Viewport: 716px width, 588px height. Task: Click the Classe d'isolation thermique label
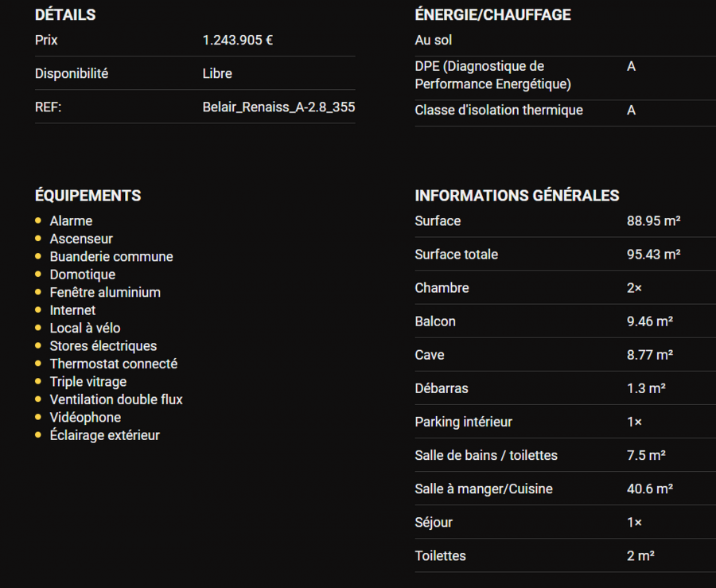pos(499,110)
